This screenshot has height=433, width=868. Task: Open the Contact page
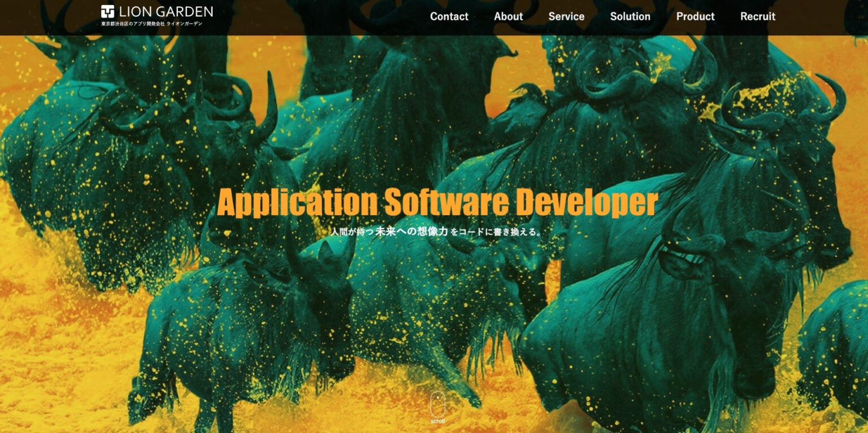[449, 16]
